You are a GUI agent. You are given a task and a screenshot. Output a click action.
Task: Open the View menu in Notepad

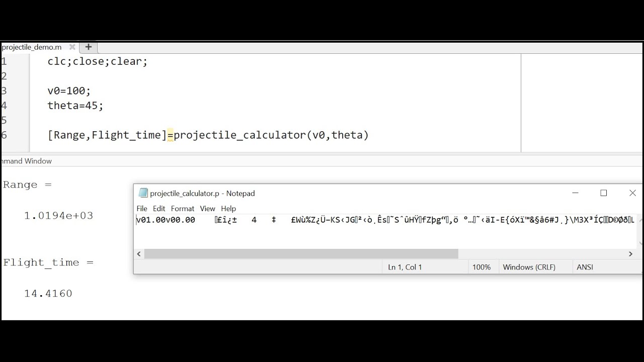[x=207, y=209]
